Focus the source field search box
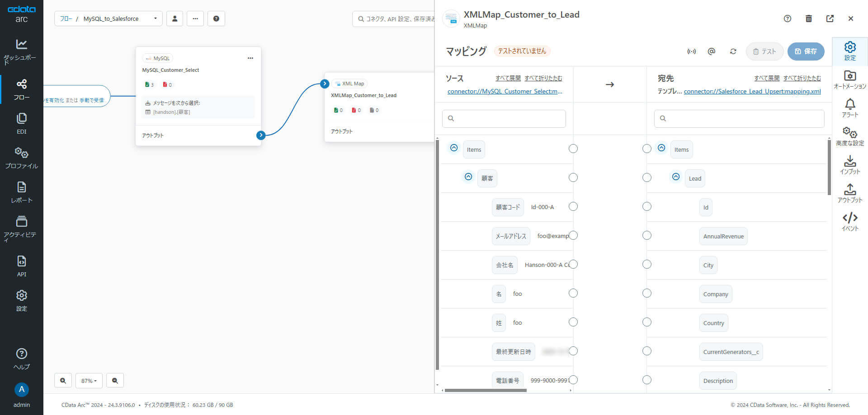 pos(504,118)
